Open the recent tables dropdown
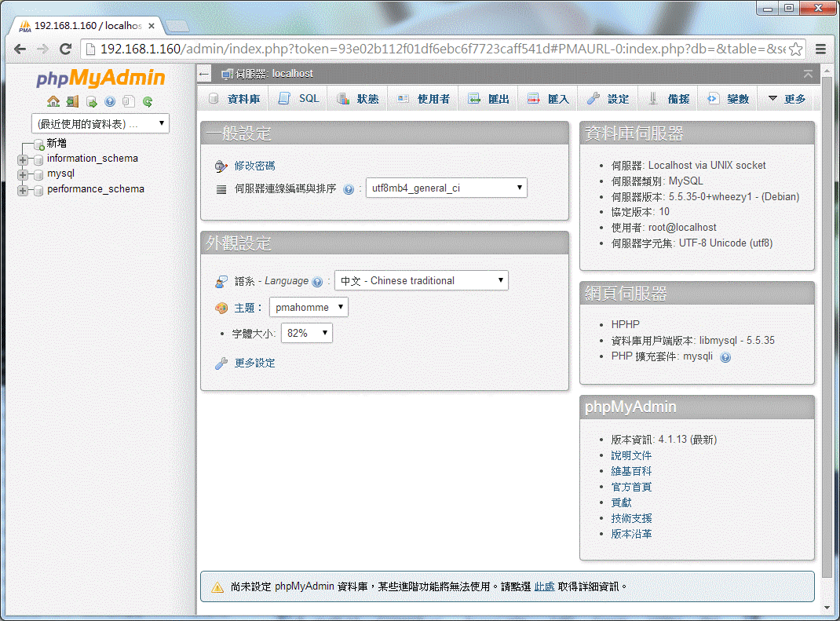Screen dimensions: 840x621 click(x=100, y=124)
